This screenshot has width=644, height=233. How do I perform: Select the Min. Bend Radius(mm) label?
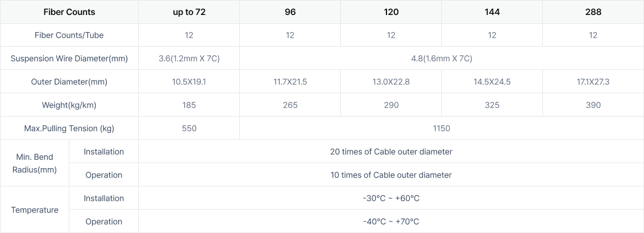click(x=34, y=163)
